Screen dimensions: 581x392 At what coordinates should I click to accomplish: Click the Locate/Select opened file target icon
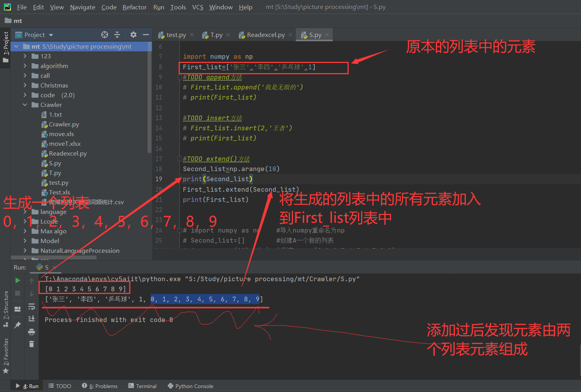105,35
